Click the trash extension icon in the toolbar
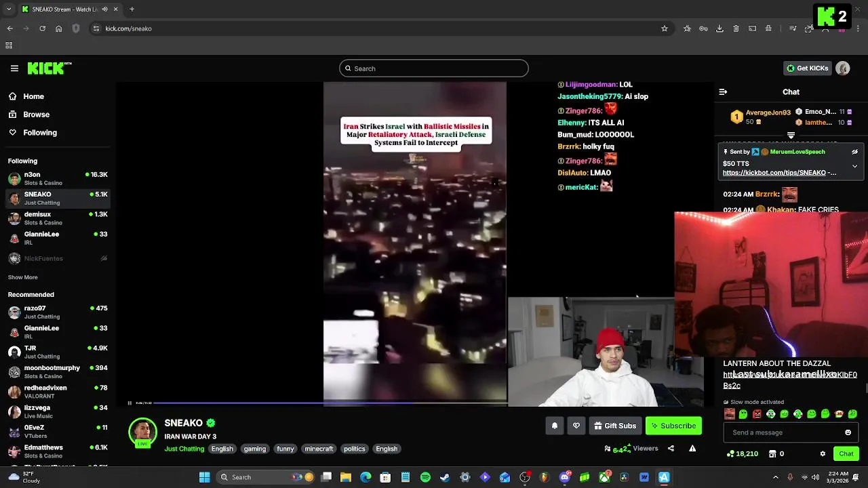 pos(736,28)
